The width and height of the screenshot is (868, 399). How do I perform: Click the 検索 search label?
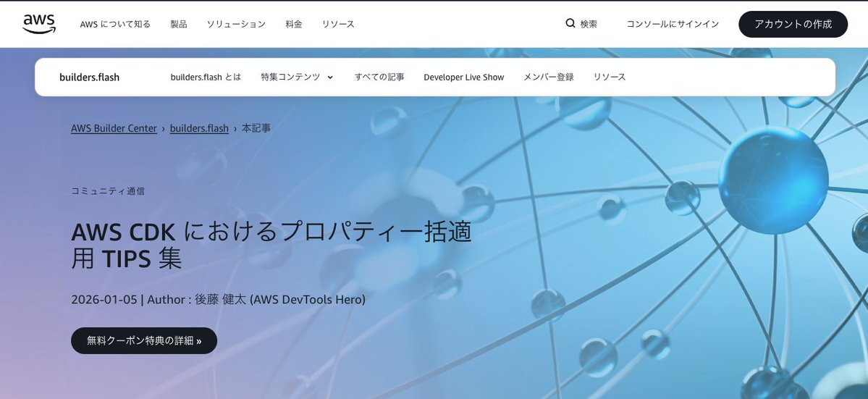pos(589,25)
